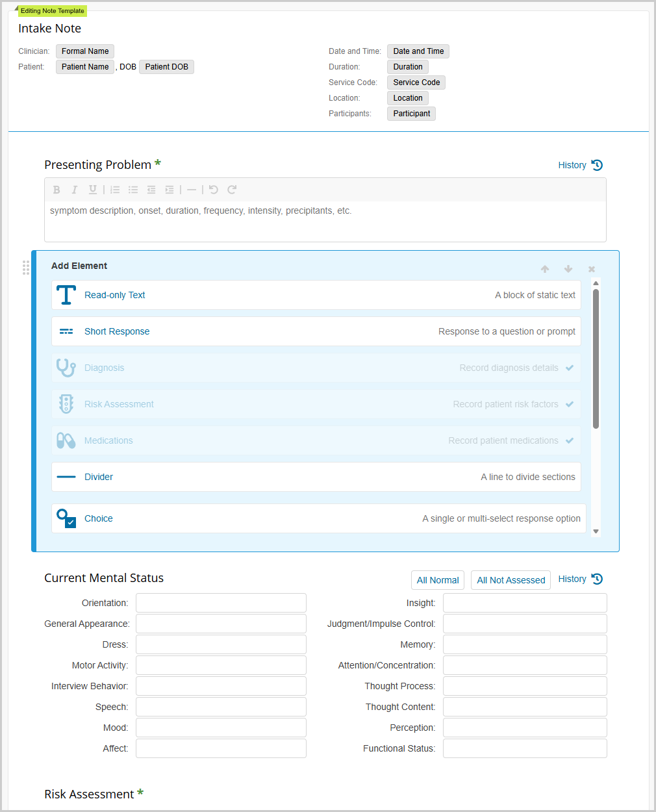Viewport: 656px width, 812px height.
Task: Apply underline formatting in the toolbar
Action: tap(93, 190)
